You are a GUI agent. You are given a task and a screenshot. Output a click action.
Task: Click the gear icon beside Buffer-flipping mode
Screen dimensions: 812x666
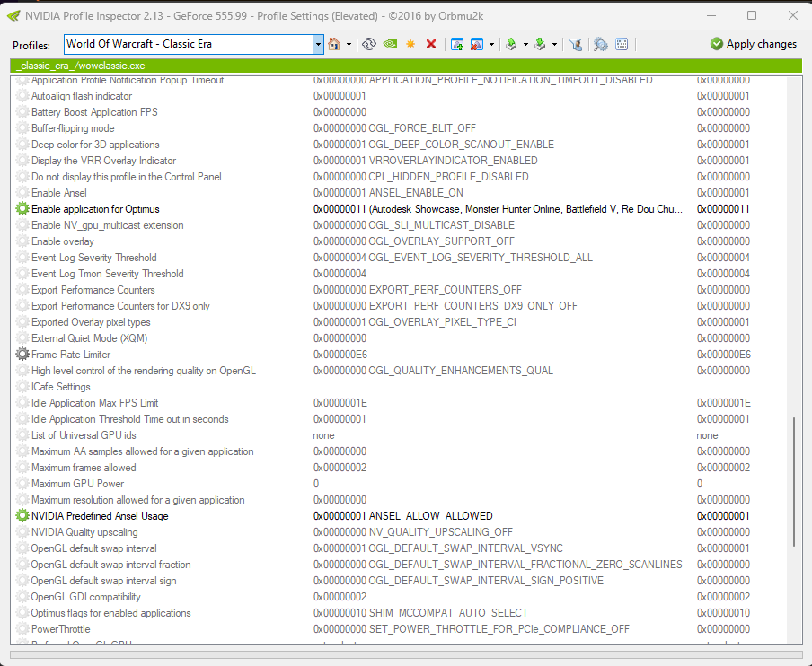pos(22,127)
